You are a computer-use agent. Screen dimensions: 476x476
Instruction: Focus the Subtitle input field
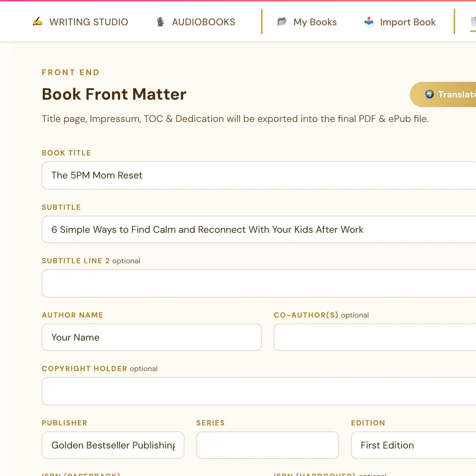[259, 229]
